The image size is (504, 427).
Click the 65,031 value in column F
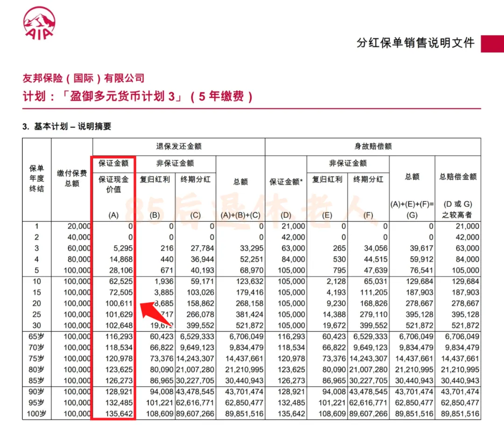[376, 282]
